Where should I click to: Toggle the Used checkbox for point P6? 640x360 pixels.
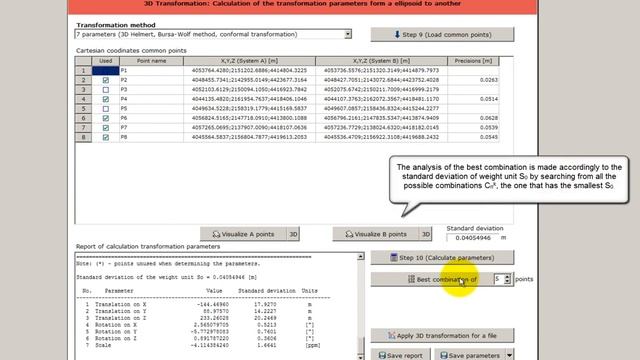point(106,118)
